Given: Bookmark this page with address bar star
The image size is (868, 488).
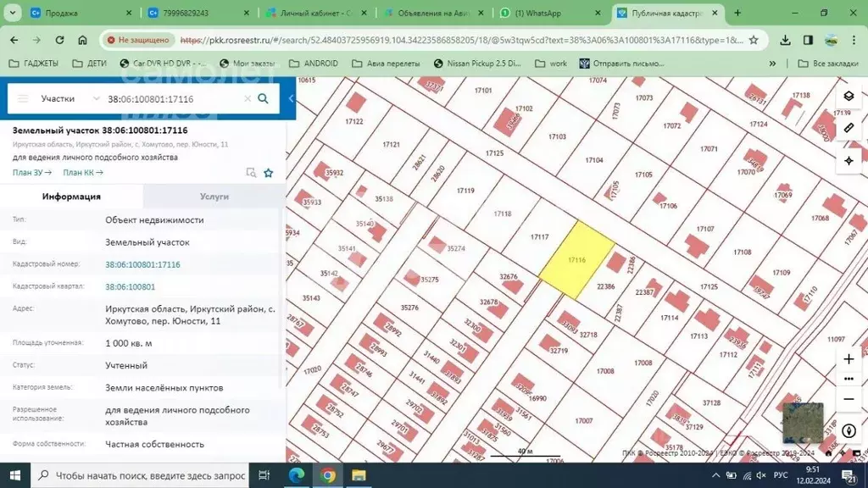Looking at the screenshot, I should click(x=754, y=40).
